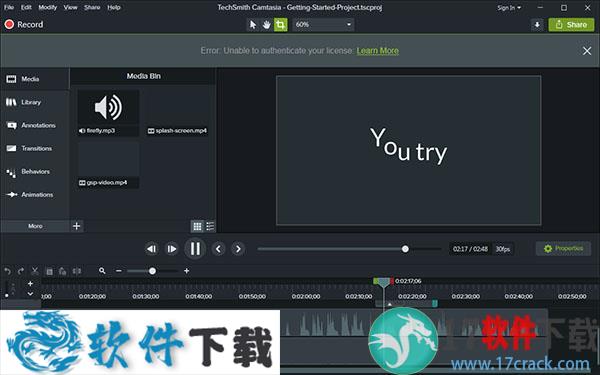
Task: Open the Help menu
Action: point(114,7)
